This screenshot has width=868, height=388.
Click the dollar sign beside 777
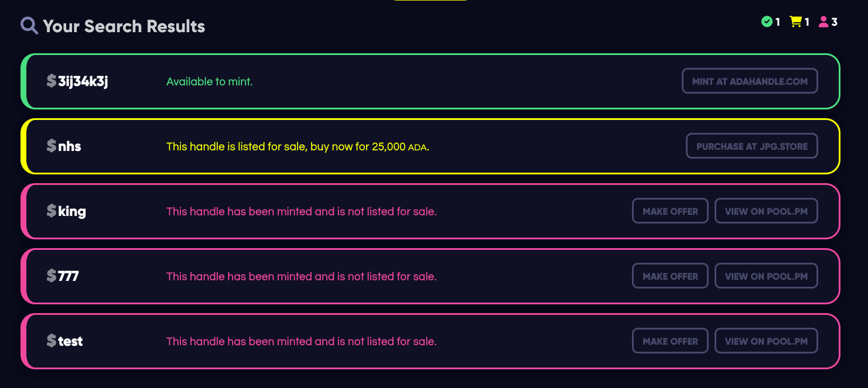click(52, 276)
